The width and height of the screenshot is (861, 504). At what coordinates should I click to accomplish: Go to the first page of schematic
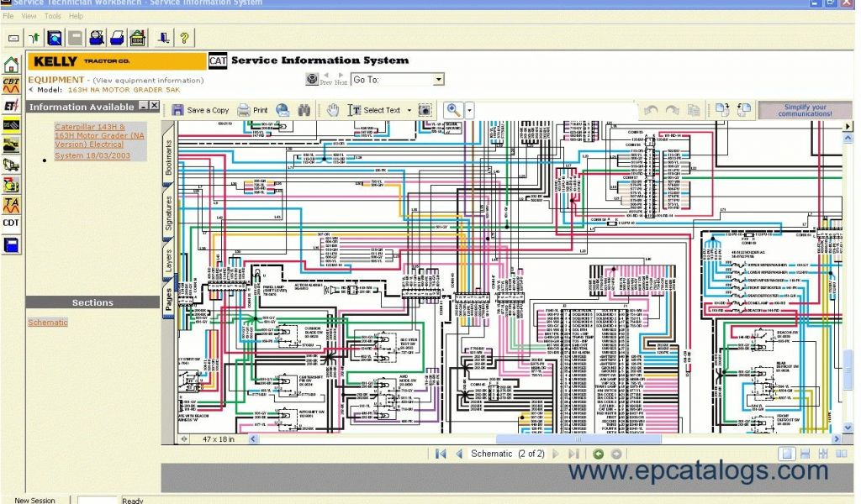pos(440,454)
